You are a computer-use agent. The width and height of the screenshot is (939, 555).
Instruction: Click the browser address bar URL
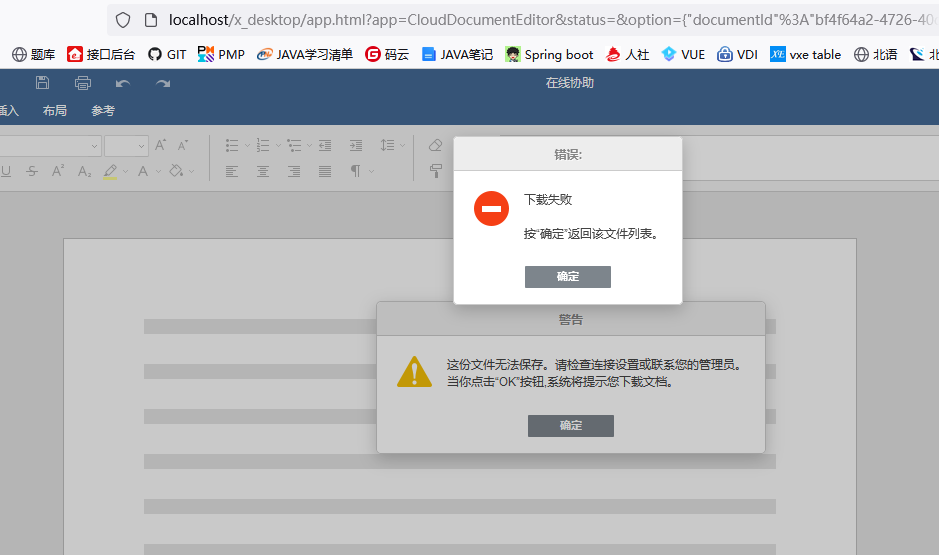point(551,20)
